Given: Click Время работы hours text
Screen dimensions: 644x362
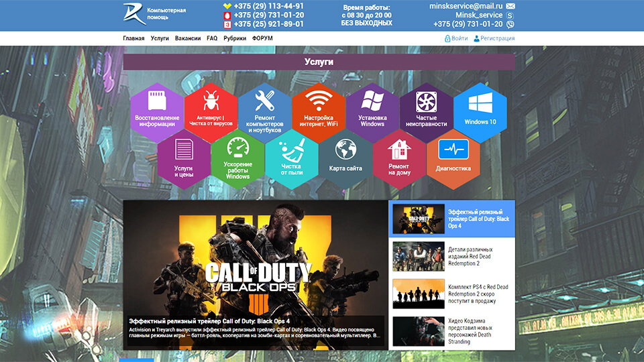Looking at the screenshot, I should tap(366, 15).
